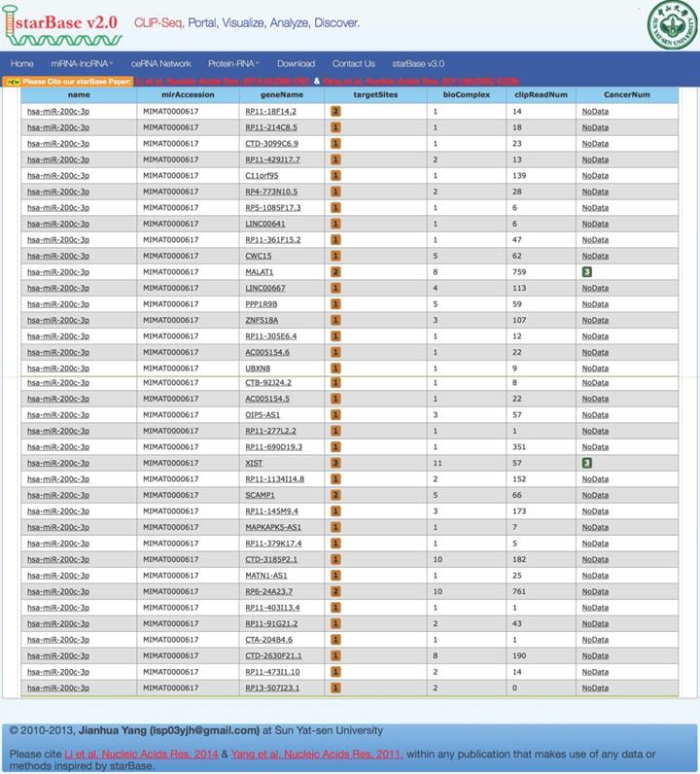Click the NoData link for the OIP5-AS1 row
700x774 pixels.
point(595,415)
